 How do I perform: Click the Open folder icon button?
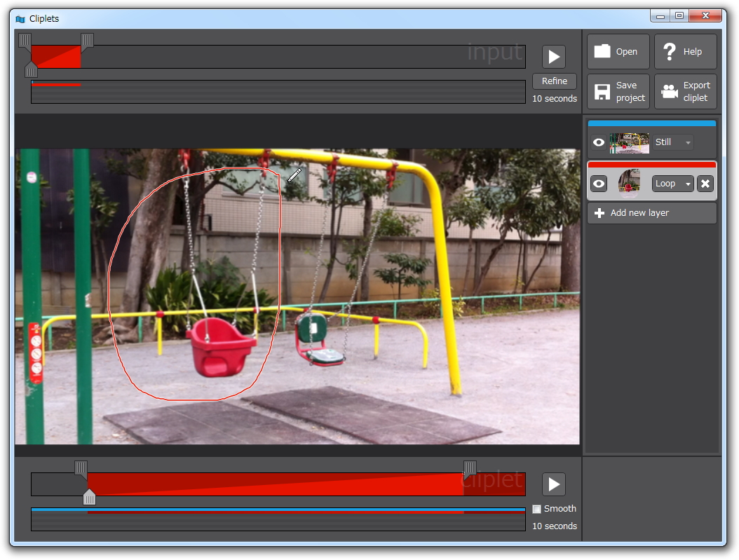(x=618, y=52)
